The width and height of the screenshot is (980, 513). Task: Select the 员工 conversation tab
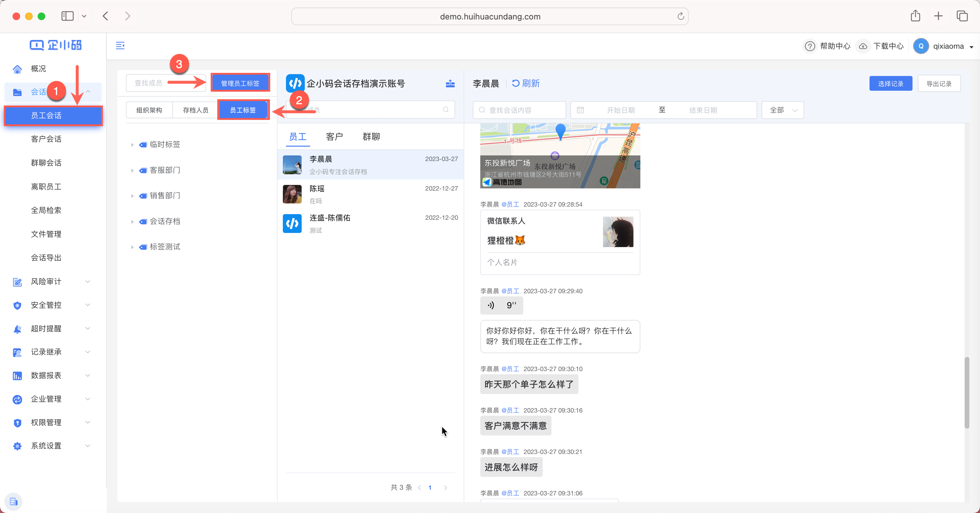click(x=298, y=137)
